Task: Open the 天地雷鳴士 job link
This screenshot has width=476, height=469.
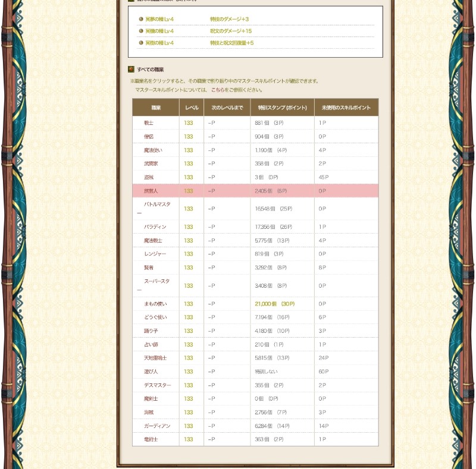Action: [155, 358]
